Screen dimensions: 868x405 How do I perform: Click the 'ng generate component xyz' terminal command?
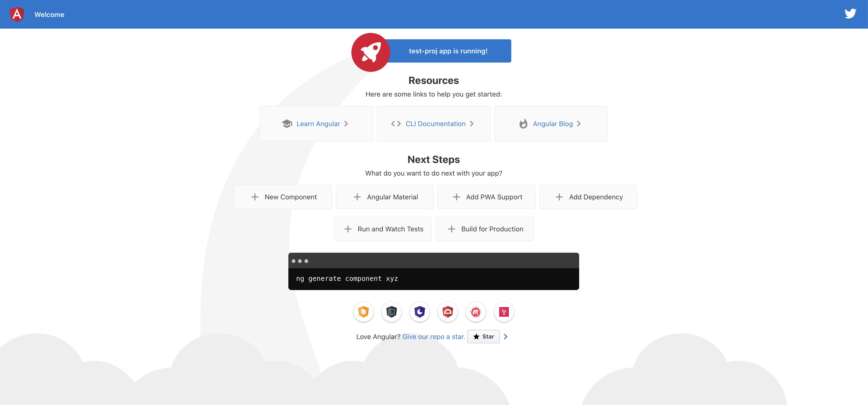tap(347, 279)
